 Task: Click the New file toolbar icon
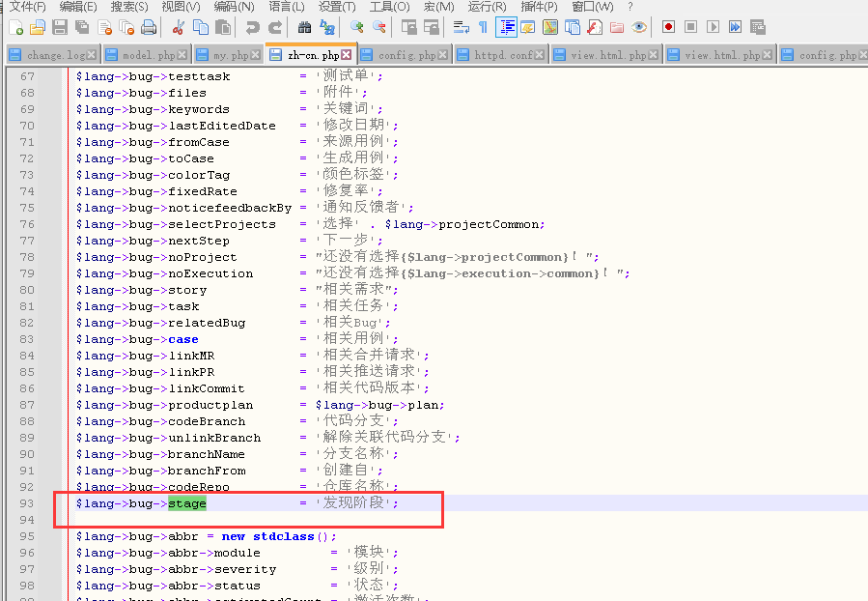[15, 27]
